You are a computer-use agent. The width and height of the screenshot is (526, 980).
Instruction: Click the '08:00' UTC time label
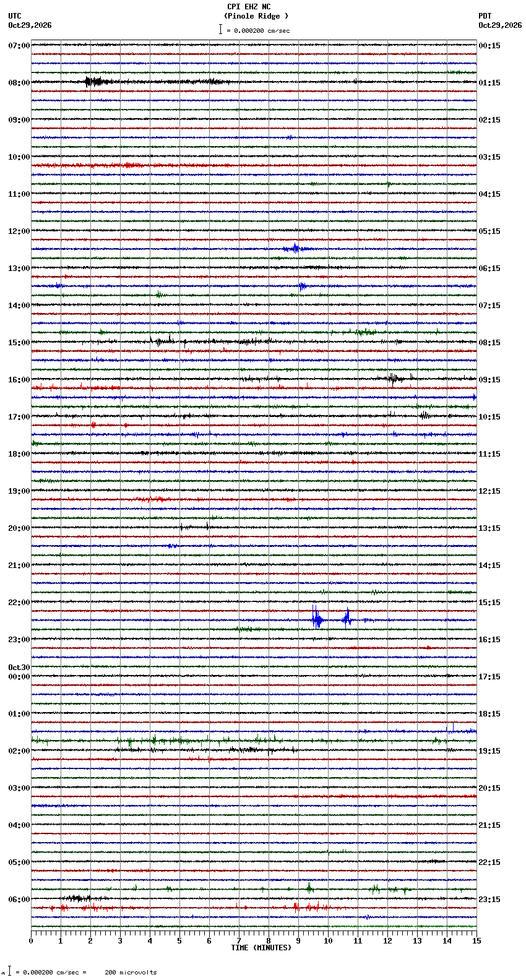19,83
